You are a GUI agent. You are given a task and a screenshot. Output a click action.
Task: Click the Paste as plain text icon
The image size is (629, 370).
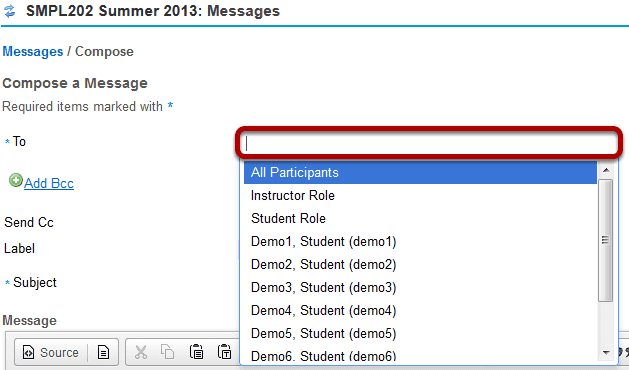pos(224,352)
